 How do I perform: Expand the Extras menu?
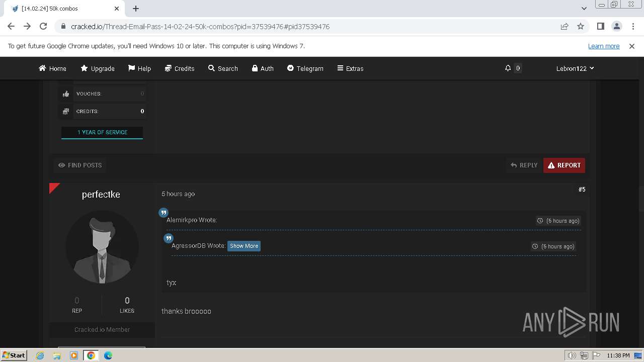pos(350,68)
